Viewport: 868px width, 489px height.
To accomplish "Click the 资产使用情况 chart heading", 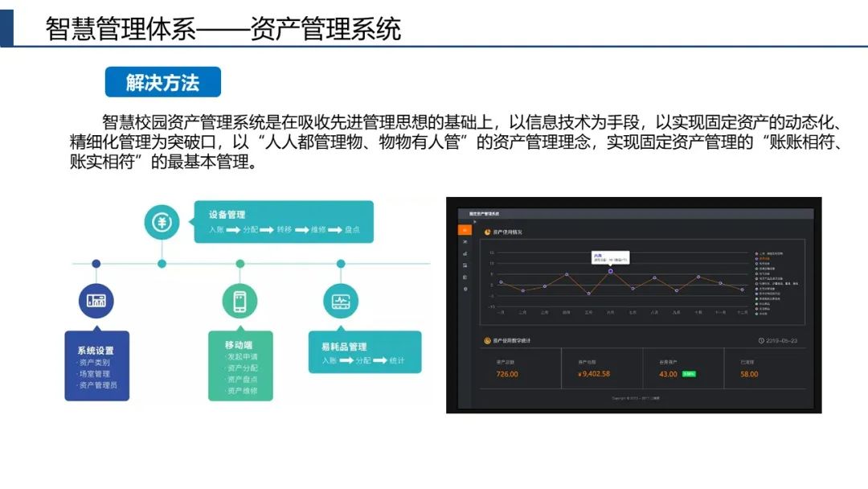I will point(508,232).
